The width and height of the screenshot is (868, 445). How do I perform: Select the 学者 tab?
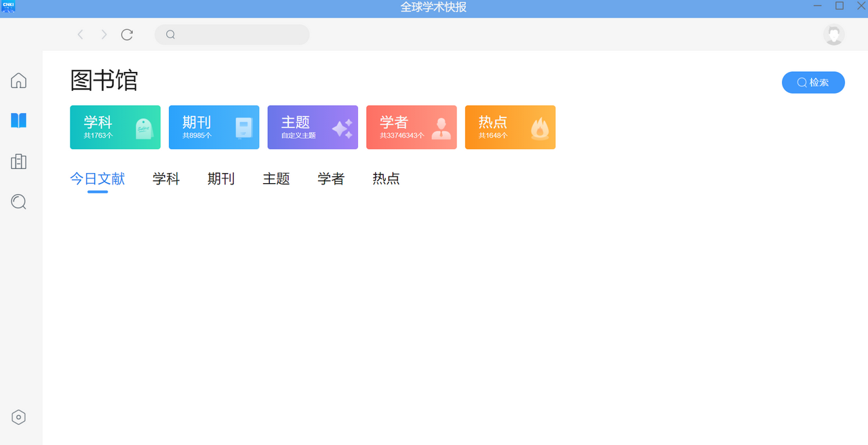coord(331,178)
